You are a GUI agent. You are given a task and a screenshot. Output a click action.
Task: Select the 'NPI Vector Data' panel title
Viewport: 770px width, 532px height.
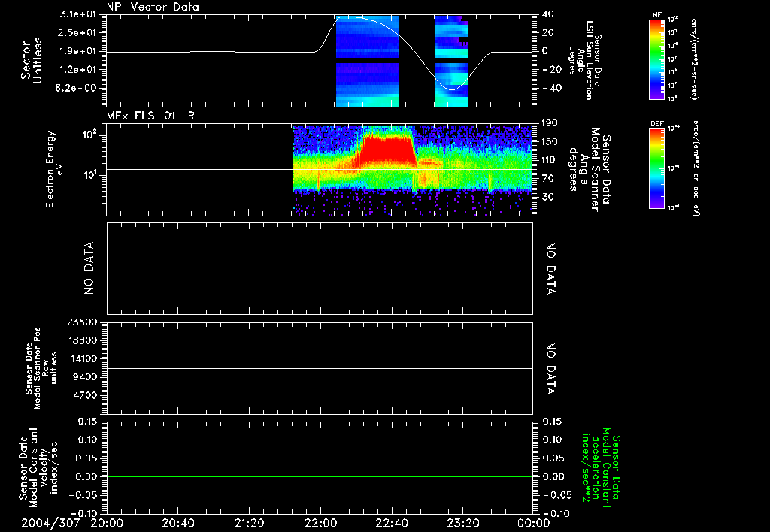[x=153, y=7]
